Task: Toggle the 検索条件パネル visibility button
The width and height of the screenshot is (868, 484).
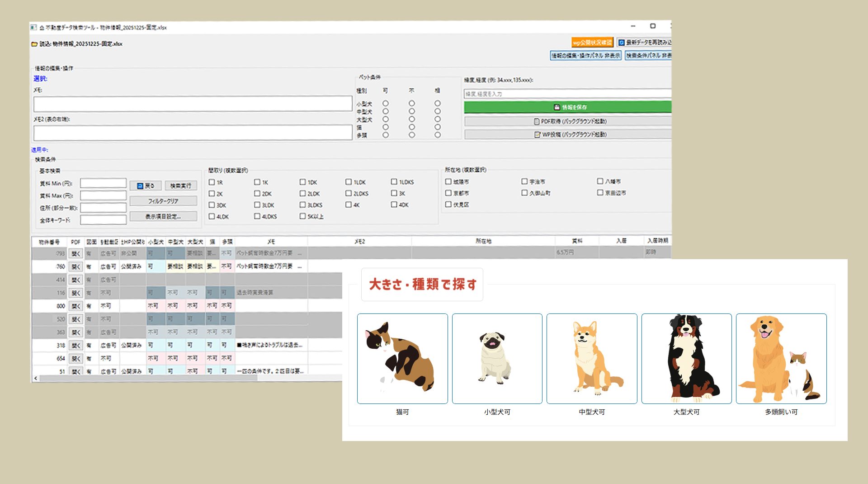Action: click(x=648, y=56)
